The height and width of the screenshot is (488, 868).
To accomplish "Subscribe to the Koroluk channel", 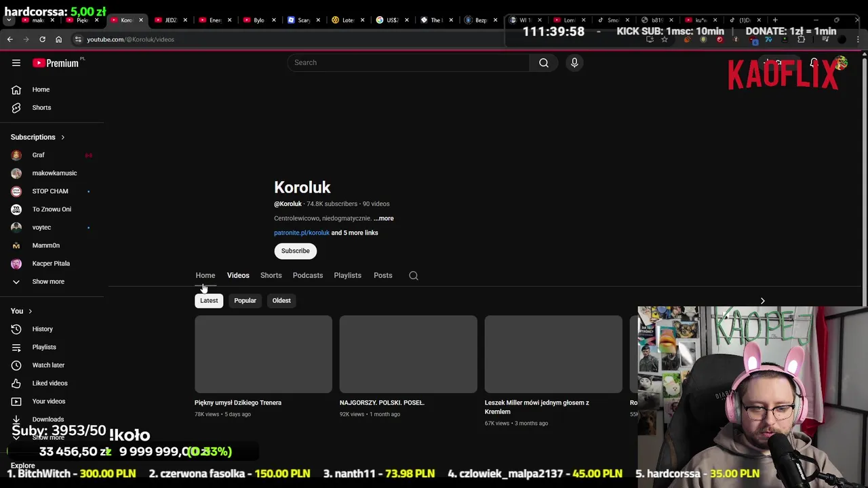I will [296, 251].
